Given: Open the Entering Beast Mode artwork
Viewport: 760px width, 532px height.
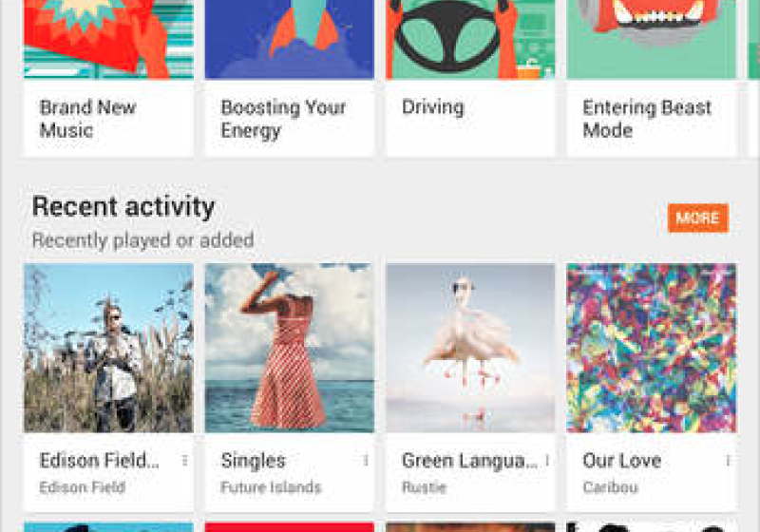Looking at the screenshot, I should click(652, 40).
